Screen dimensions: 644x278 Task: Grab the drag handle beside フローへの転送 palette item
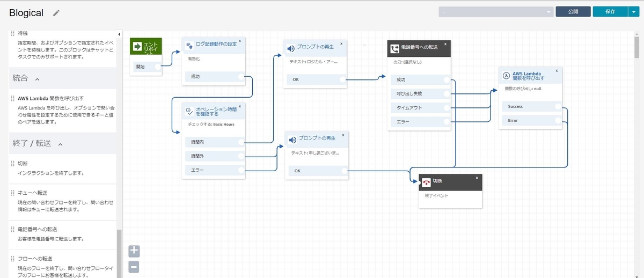click(12, 258)
